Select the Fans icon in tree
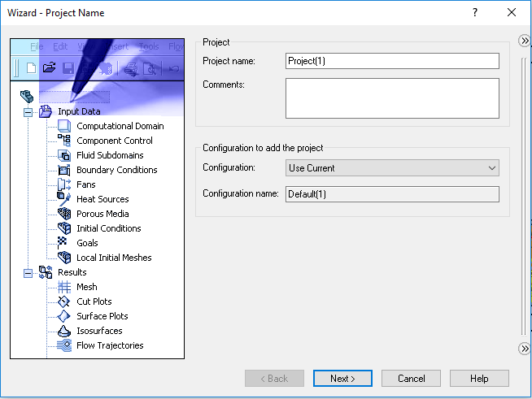 tap(64, 184)
